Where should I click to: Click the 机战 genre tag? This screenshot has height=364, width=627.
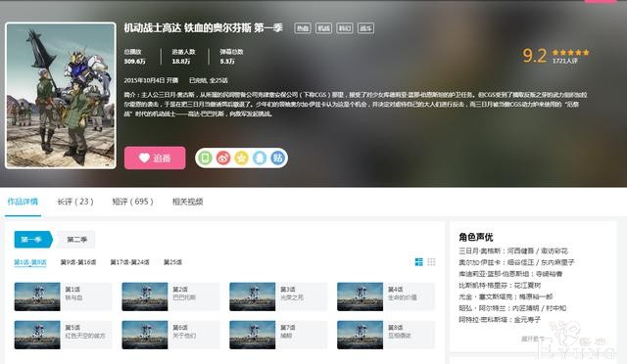pyautogui.click(x=323, y=28)
